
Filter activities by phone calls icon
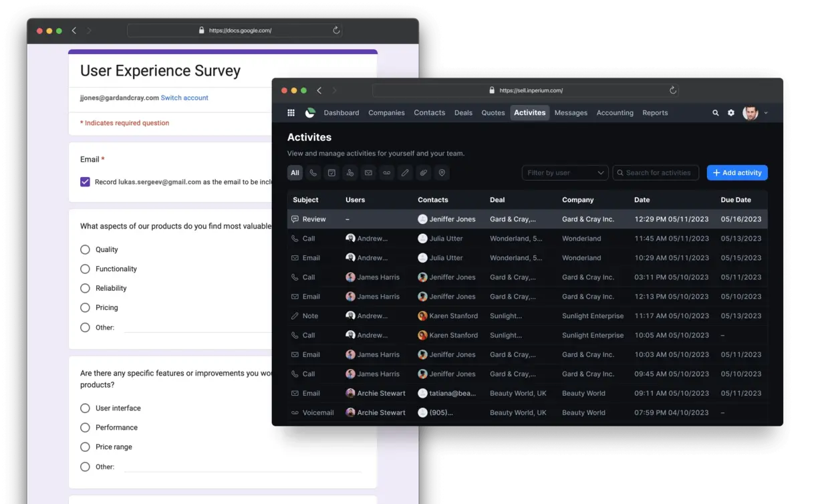point(313,173)
